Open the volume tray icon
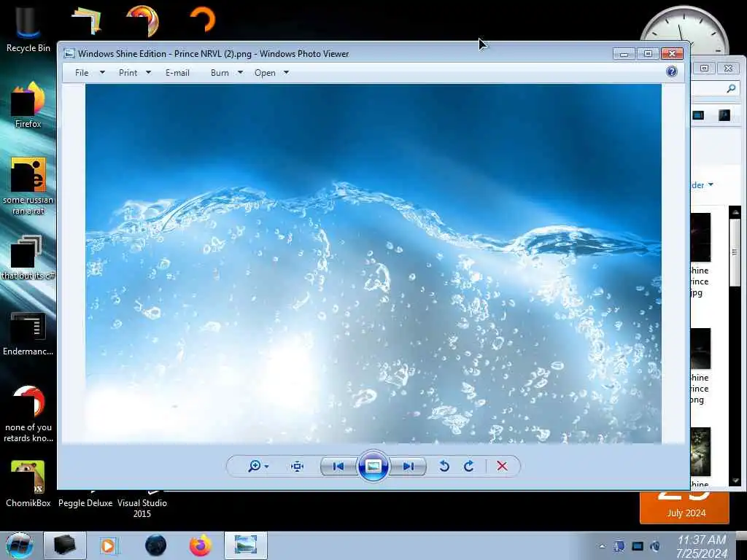The width and height of the screenshot is (747, 560). (x=656, y=546)
